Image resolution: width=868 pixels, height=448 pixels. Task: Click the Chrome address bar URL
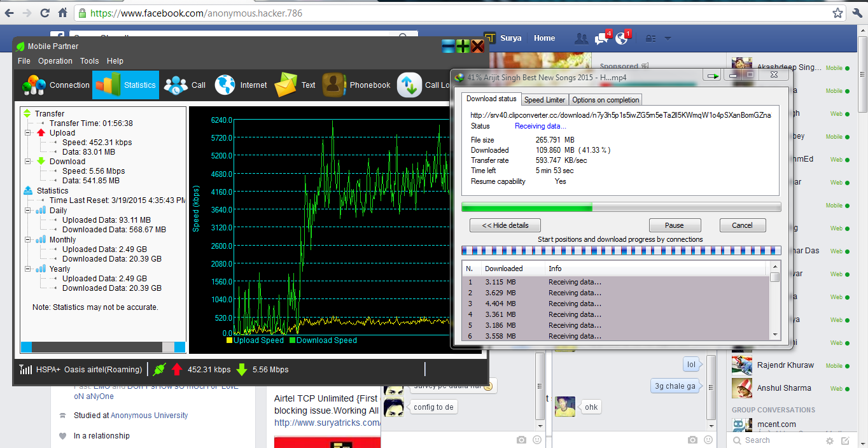196,13
